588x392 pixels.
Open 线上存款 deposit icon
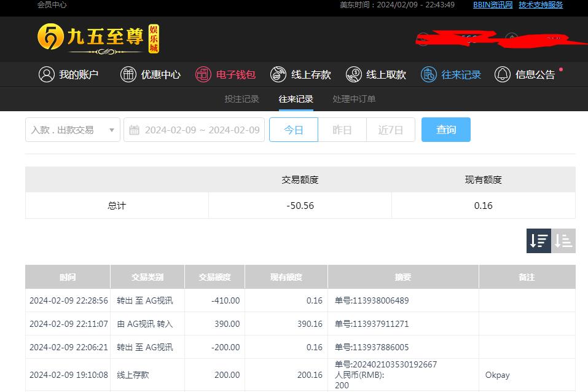click(x=278, y=74)
